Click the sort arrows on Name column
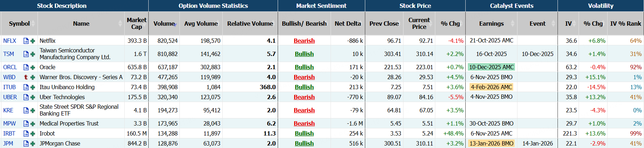Image resolution: width=644 pixels, height=148 pixels. click(x=120, y=24)
